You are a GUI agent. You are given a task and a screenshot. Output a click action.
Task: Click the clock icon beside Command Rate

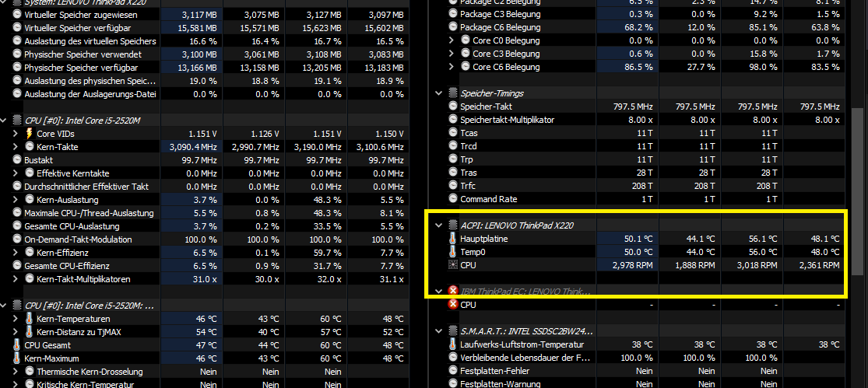(x=453, y=199)
